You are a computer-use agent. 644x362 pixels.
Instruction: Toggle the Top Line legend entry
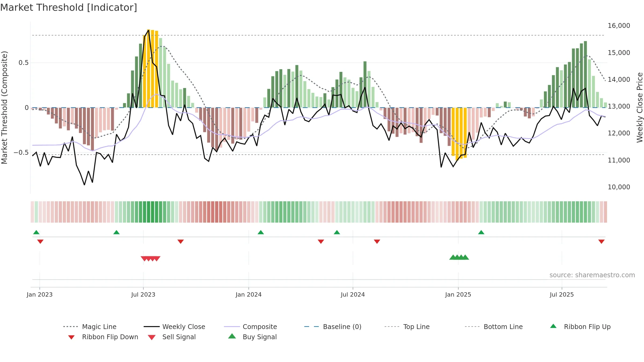coord(407,327)
